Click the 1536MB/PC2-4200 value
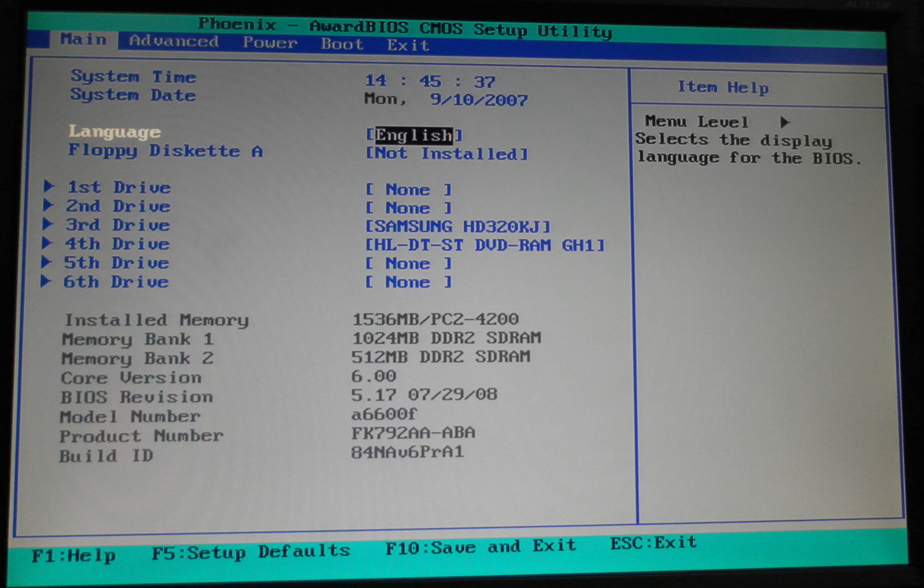 click(436, 319)
